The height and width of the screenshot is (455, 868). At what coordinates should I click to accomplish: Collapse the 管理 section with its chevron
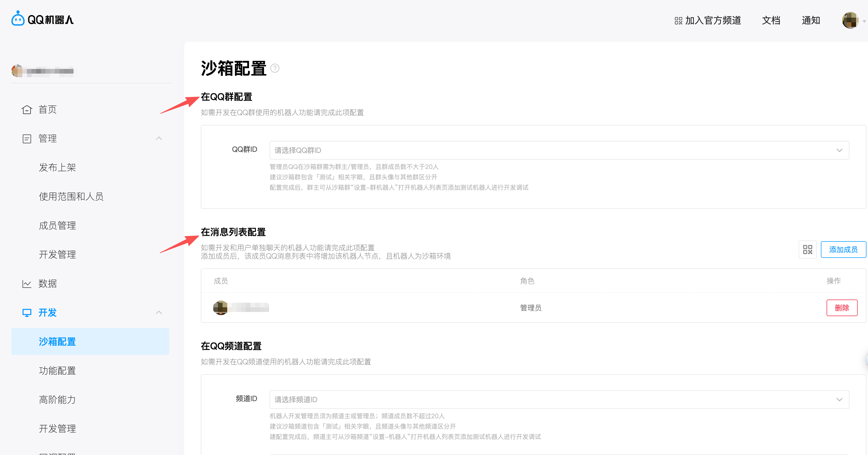coord(159,138)
